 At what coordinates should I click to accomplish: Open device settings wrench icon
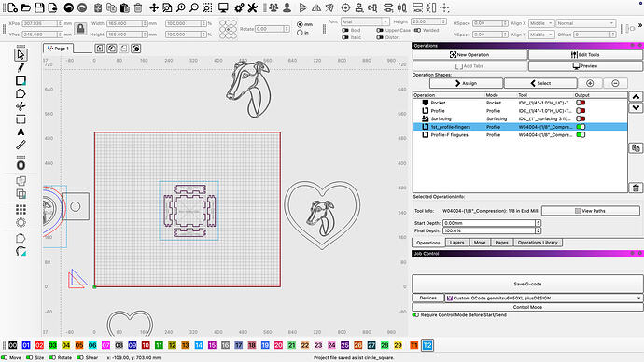click(x=252, y=7)
